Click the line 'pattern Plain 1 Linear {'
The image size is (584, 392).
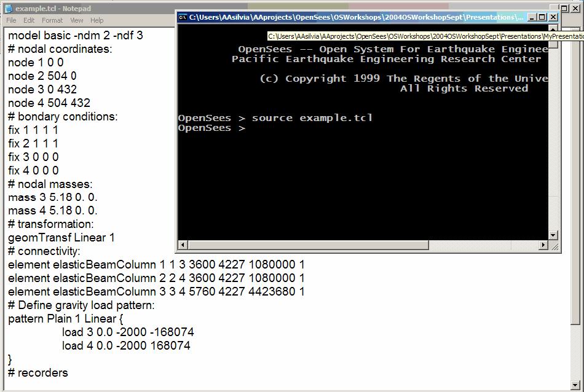click(66, 319)
